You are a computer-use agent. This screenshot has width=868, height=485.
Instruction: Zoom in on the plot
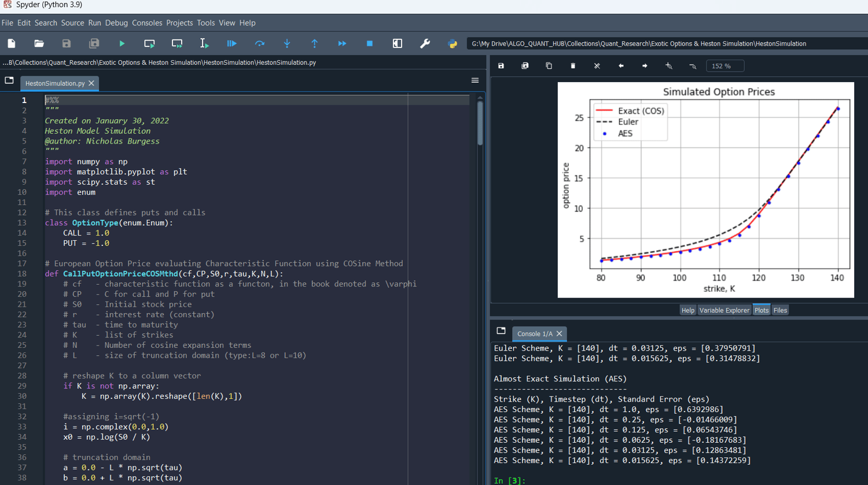668,66
